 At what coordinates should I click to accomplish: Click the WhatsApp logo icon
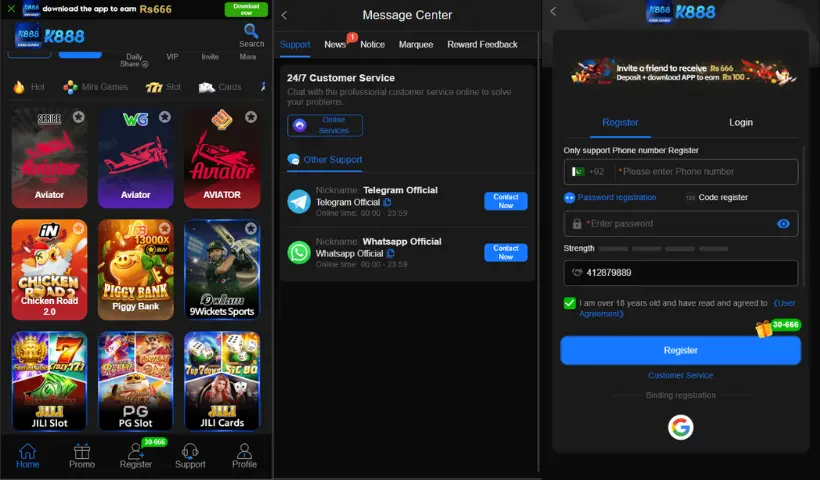point(299,253)
